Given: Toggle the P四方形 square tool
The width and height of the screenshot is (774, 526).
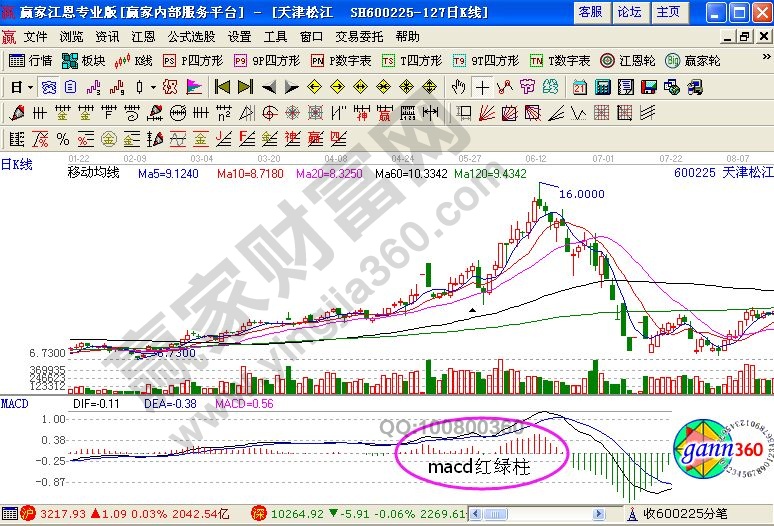Looking at the screenshot, I should pyautogui.click(x=193, y=60).
